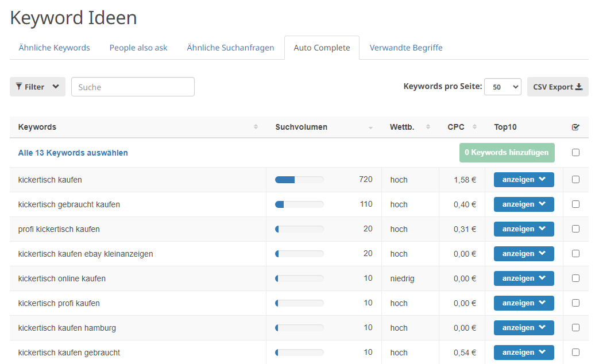Expand anzeigen for kickertisch gebraucht kaufen
This screenshot has width=599, height=364.
tap(524, 204)
